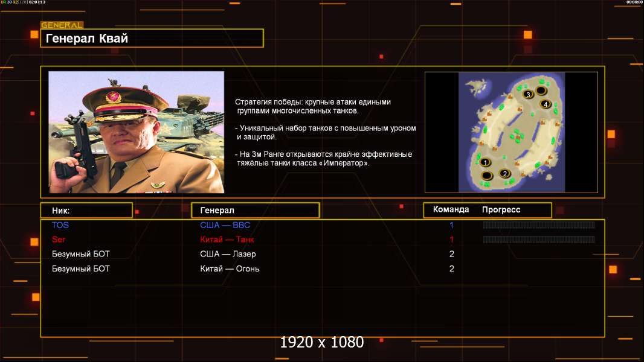The image size is (644, 362).
Task: Click start position marker 3 on the minimap
Action: [x=528, y=94]
